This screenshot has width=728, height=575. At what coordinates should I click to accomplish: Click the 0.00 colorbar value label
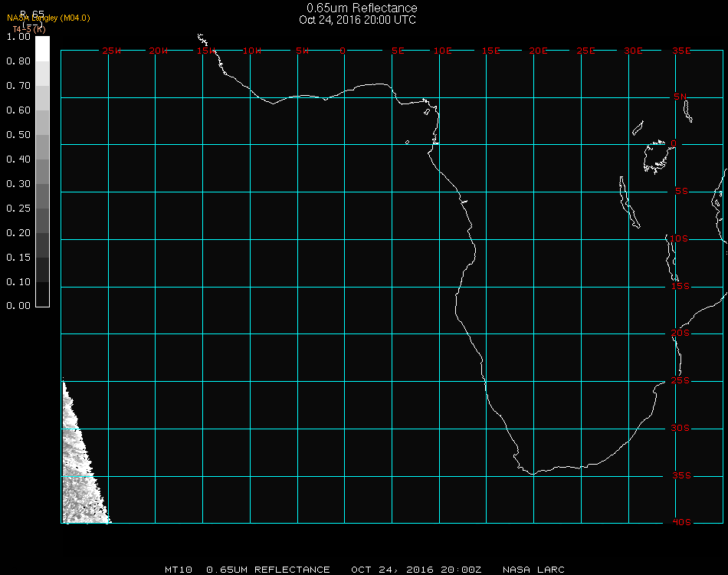(18, 306)
